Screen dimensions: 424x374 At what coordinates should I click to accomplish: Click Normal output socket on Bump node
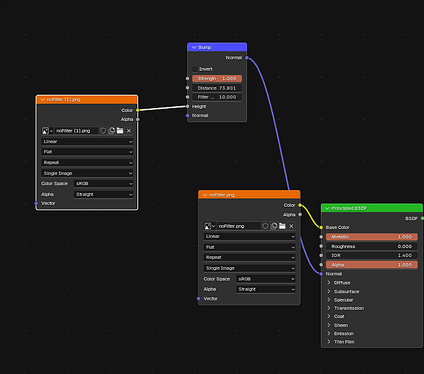[x=247, y=58]
